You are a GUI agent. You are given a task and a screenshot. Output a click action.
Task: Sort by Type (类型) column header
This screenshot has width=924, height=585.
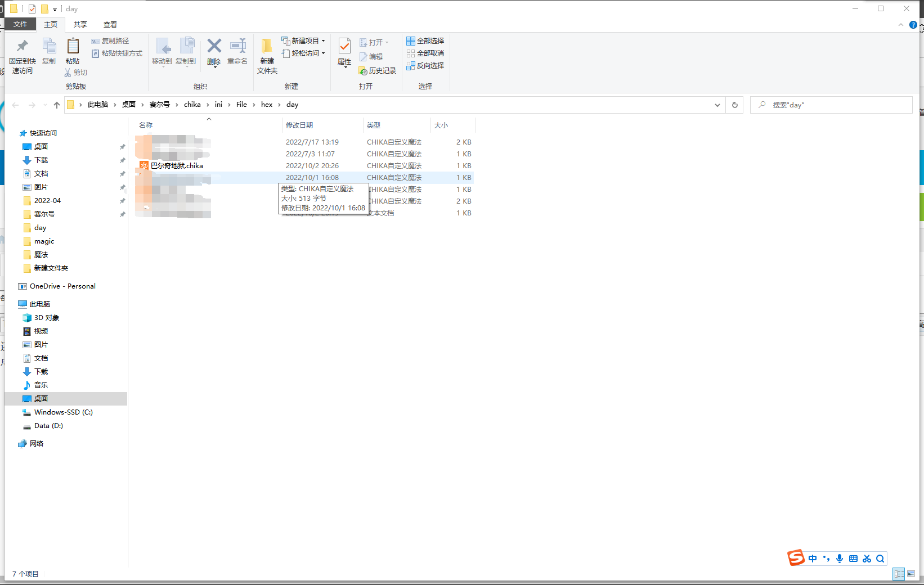[x=397, y=125]
